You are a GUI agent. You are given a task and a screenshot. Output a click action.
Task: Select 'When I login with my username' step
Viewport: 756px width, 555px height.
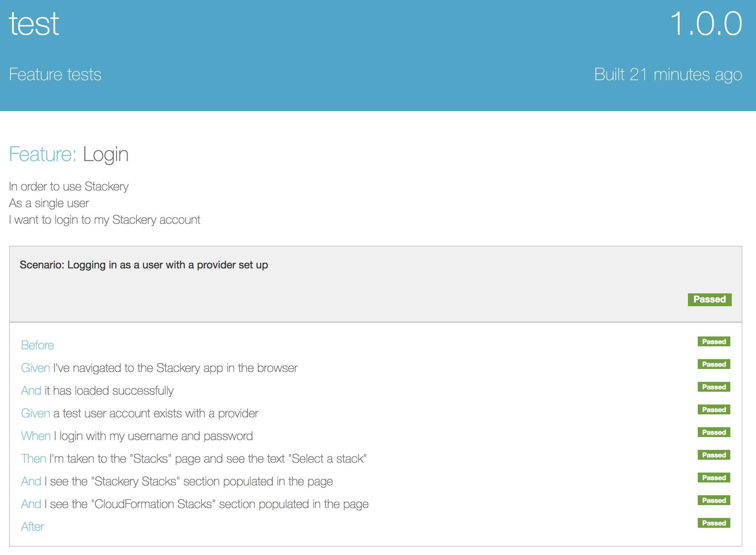click(x=137, y=436)
